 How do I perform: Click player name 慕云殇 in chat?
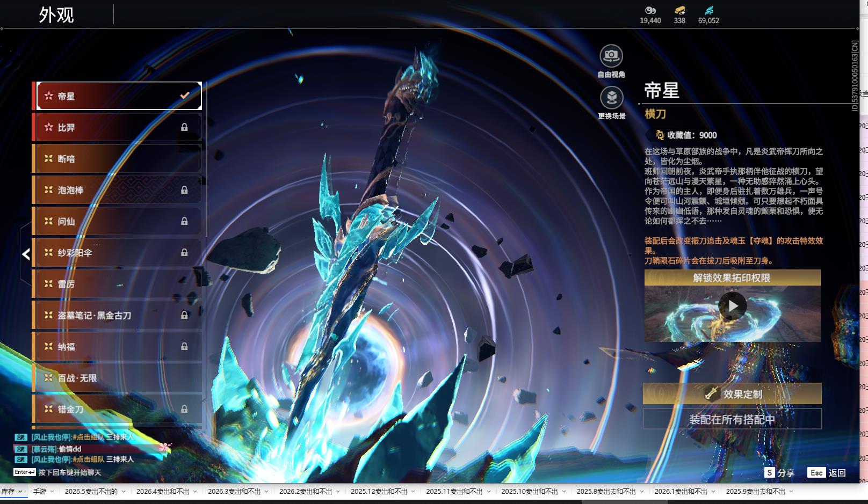[x=44, y=449]
